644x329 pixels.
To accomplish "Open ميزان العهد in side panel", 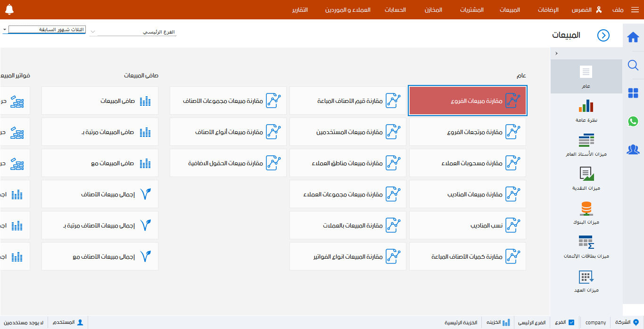I will pos(586,281).
